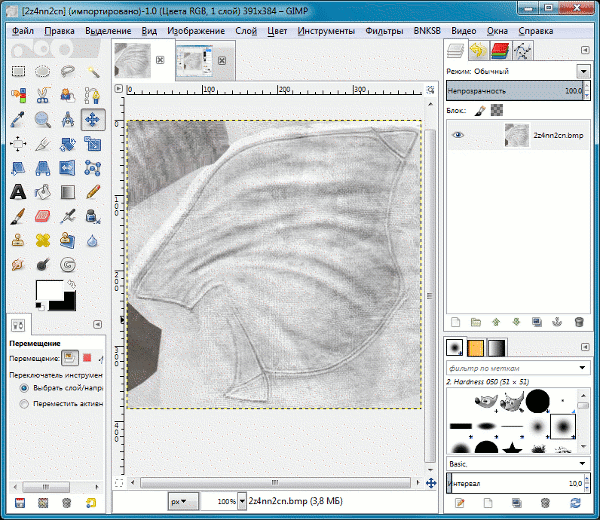Viewport: 600px width, 520px height.
Task: Choose the Rotate tool
Action: pyautogui.click(x=68, y=144)
